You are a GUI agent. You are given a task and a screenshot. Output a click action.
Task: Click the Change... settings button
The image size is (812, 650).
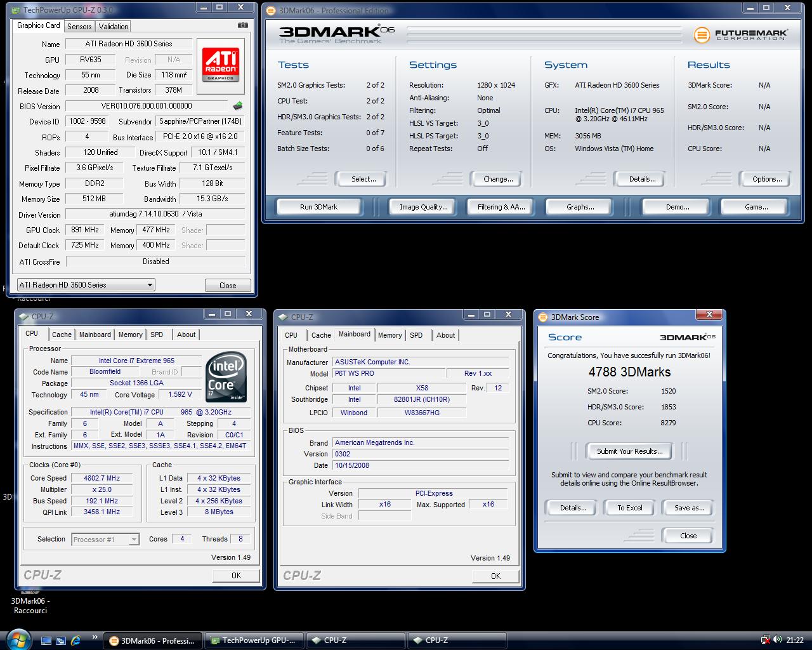pyautogui.click(x=498, y=179)
